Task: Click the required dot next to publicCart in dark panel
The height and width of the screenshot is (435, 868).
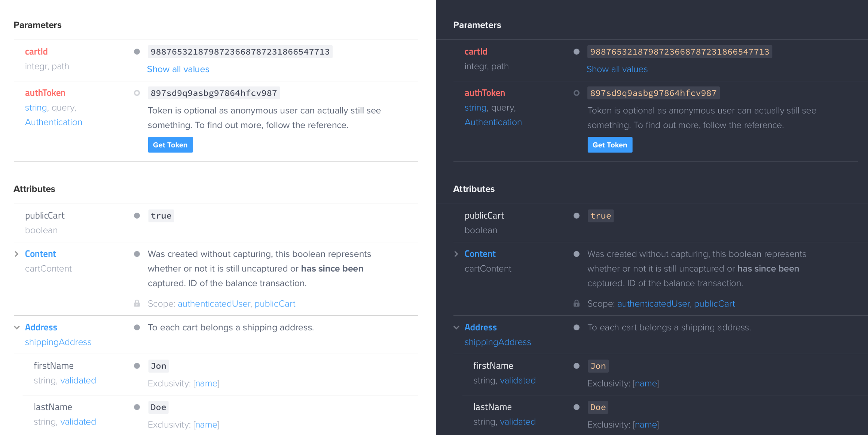Action: tap(577, 216)
